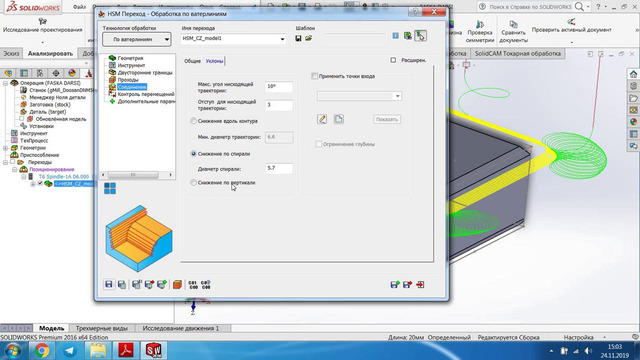This screenshot has height=360, width=640.
Task: Click save with green plus icon bottom right
Action: point(395,284)
